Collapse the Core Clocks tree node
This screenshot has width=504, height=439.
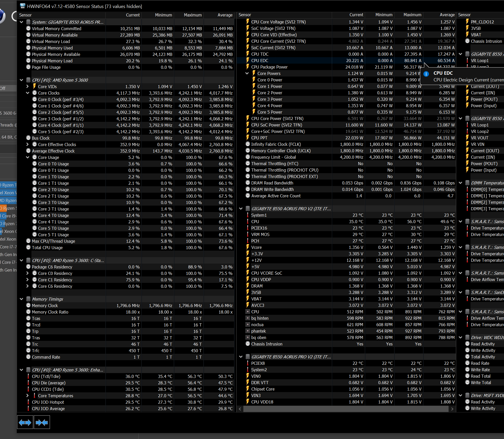coord(28,93)
